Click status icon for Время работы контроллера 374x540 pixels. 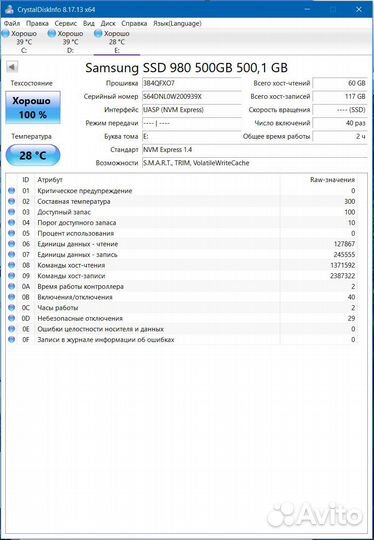(12, 286)
